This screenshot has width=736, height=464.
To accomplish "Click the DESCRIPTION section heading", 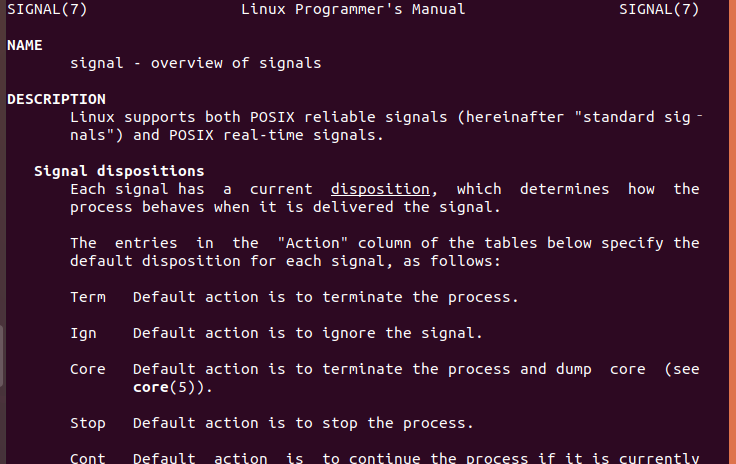I will coord(56,99).
